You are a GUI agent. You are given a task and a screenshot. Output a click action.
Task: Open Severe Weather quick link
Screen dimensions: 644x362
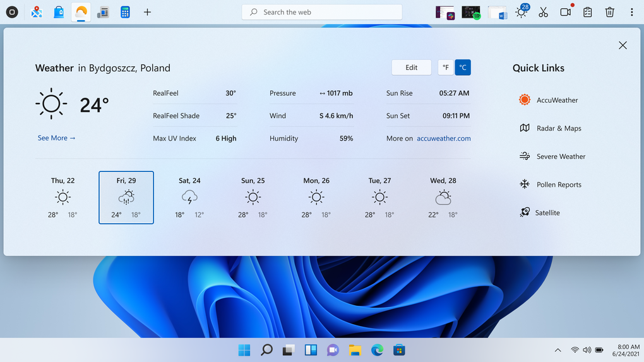click(x=552, y=156)
